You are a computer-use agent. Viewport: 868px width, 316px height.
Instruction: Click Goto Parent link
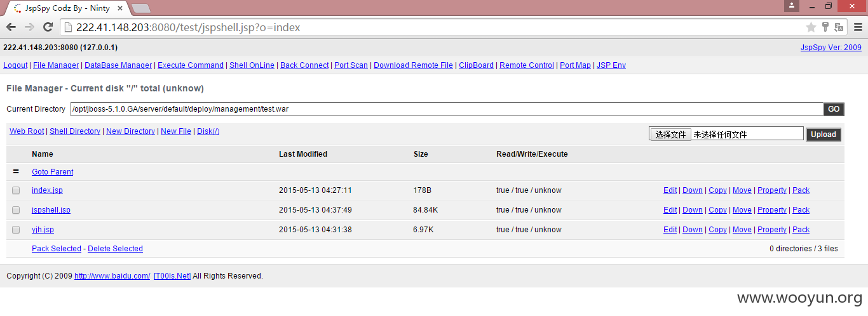[53, 172]
